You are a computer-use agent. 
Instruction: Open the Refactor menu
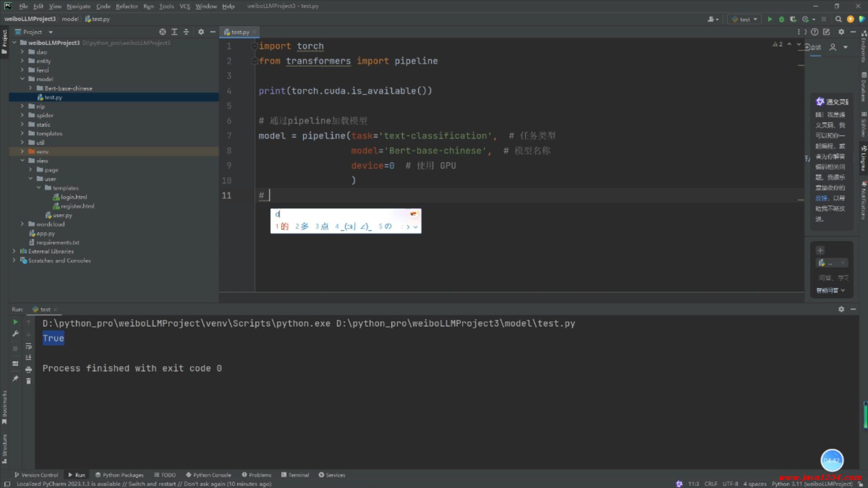coord(127,6)
